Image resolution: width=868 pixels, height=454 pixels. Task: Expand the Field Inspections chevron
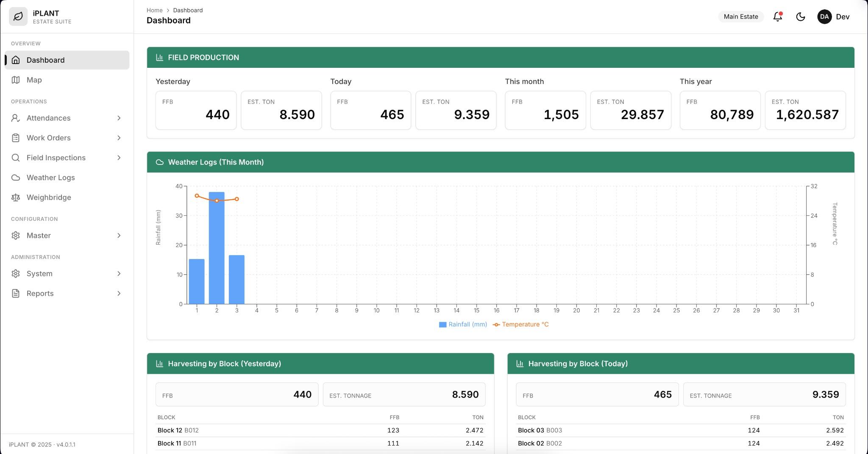[x=119, y=158]
